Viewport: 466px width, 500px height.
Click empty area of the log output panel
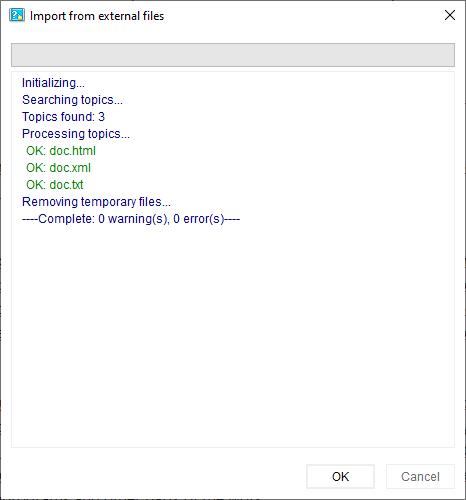pos(233,333)
